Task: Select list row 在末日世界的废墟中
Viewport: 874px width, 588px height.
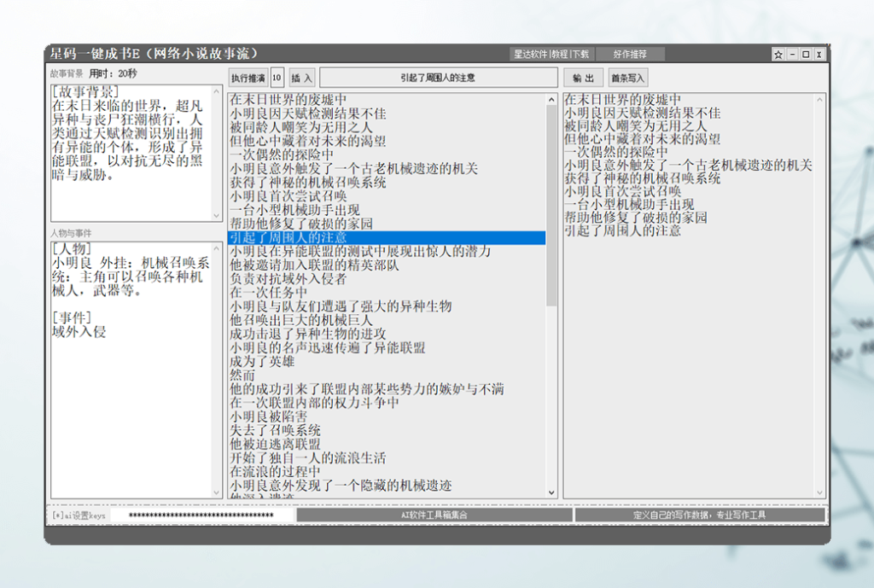Action: click(x=387, y=100)
